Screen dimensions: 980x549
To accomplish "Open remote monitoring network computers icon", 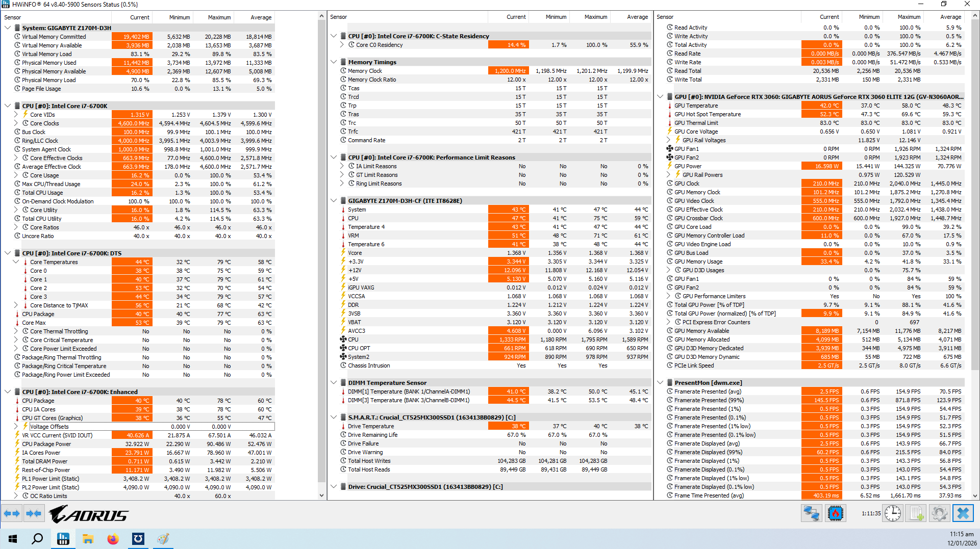I will point(811,513).
